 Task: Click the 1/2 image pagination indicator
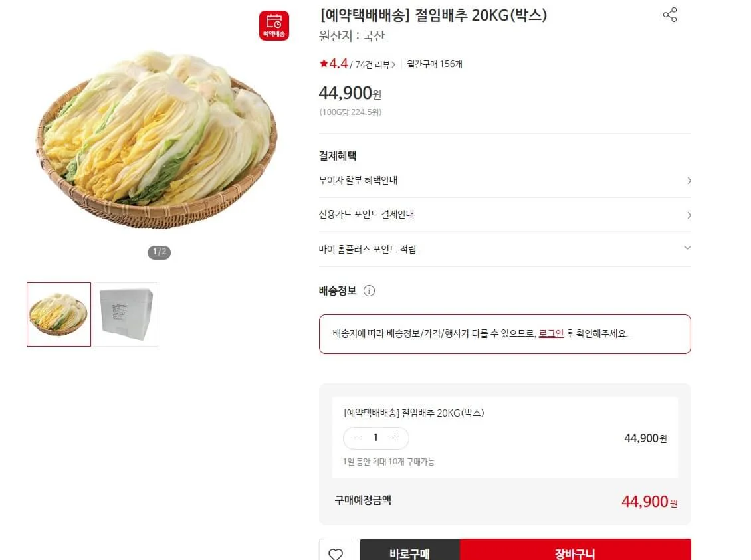[159, 252]
